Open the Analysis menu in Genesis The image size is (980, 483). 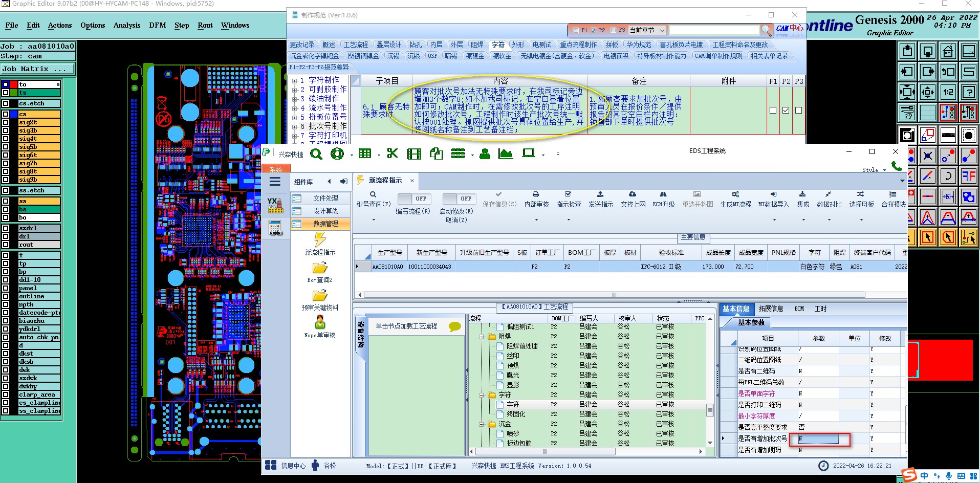127,25
